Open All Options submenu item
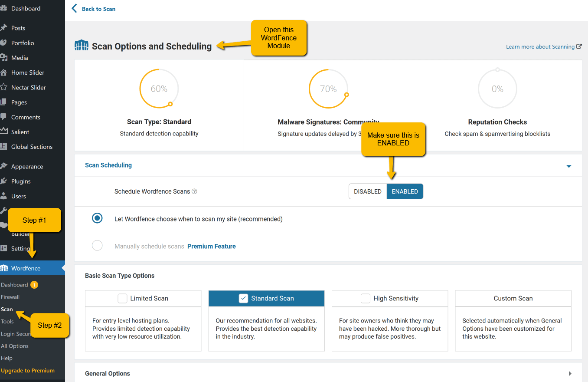 [15, 346]
